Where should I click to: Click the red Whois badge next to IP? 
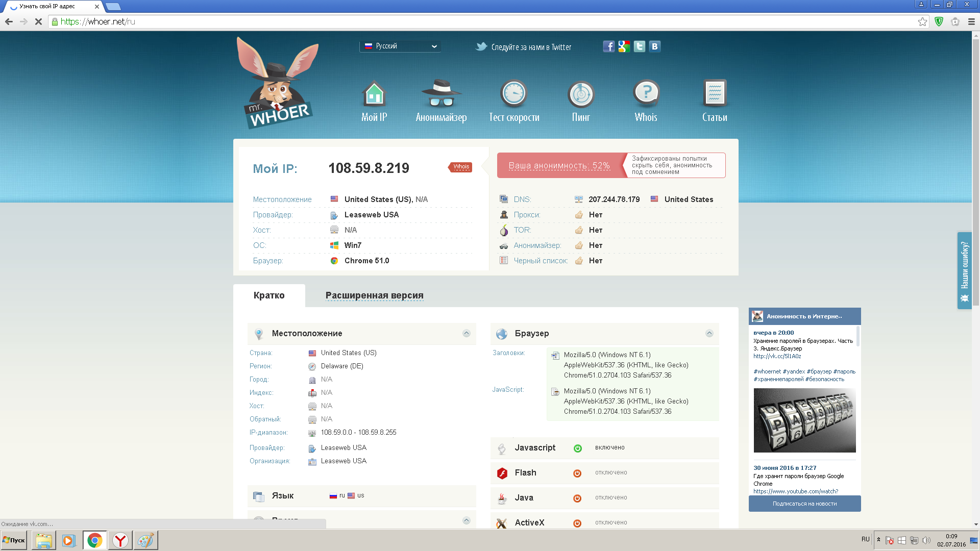tap(460, 167)
